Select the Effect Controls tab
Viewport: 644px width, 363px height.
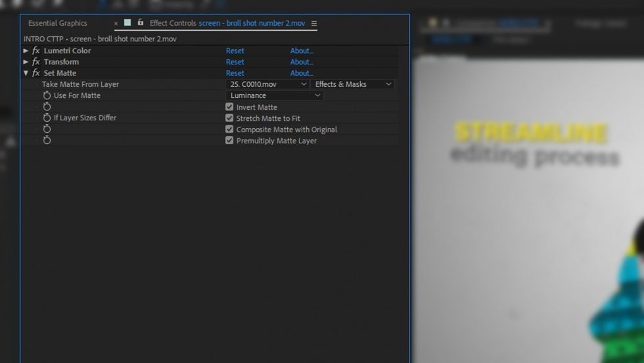click(x=227, y=23)
